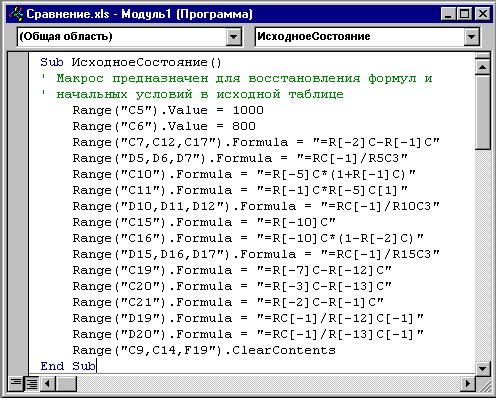Click the Range("C21") formula line

(x=228, y=302)
